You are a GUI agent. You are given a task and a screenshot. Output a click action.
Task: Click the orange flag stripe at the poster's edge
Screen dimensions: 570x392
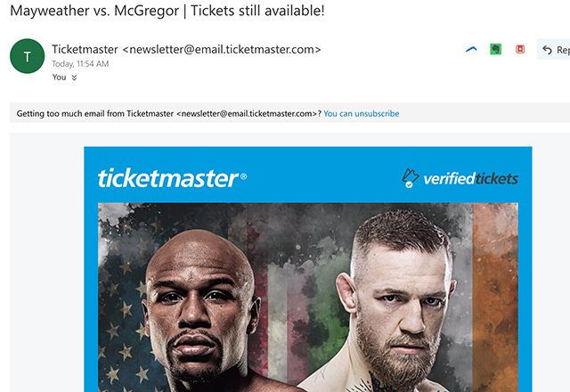(495, 297)
